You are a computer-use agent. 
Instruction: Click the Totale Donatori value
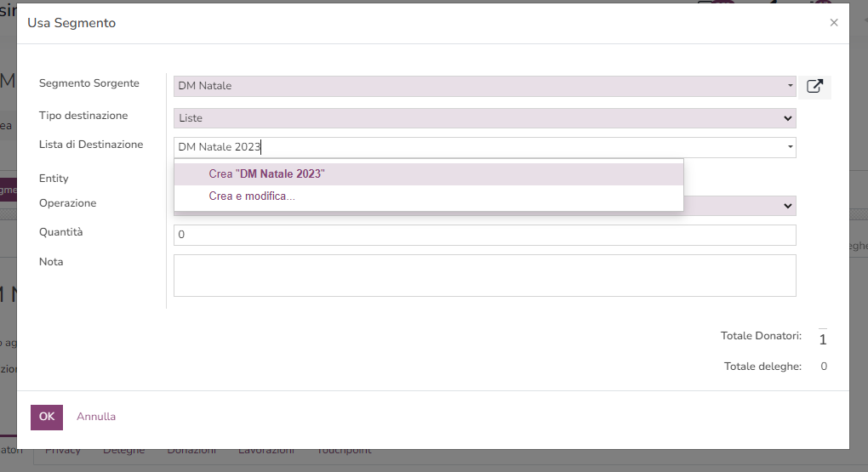[823, 339]
